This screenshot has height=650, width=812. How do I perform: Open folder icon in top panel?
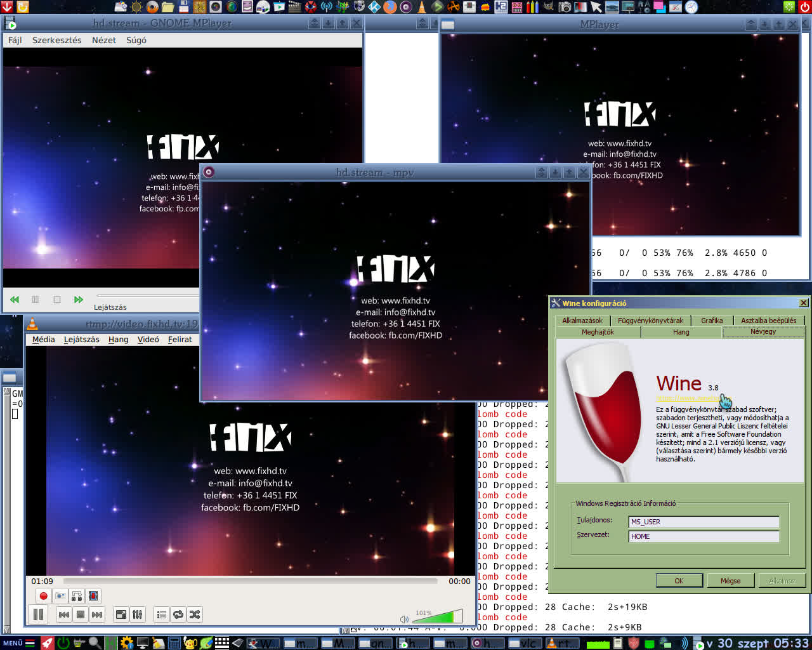coord(168,7)
